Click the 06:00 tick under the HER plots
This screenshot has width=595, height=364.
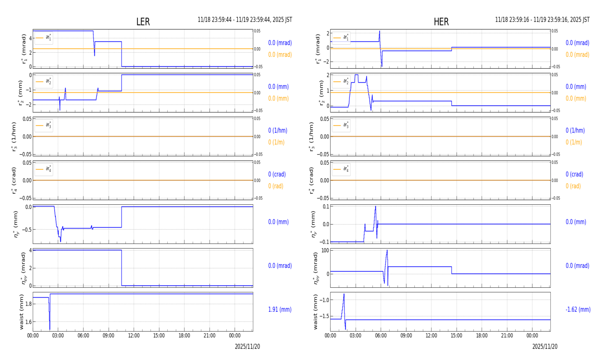(x=381, y=336)
